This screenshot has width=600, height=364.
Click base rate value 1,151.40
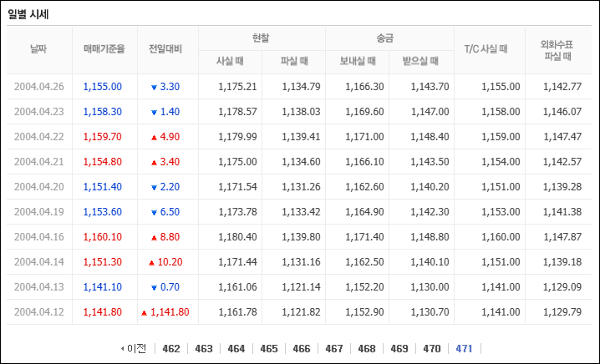103,187
